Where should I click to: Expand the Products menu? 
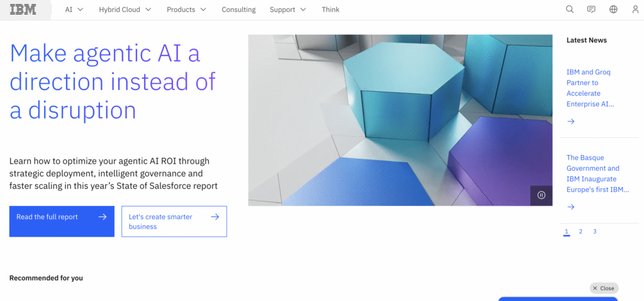pyautogui.click(x=186, y=9)
